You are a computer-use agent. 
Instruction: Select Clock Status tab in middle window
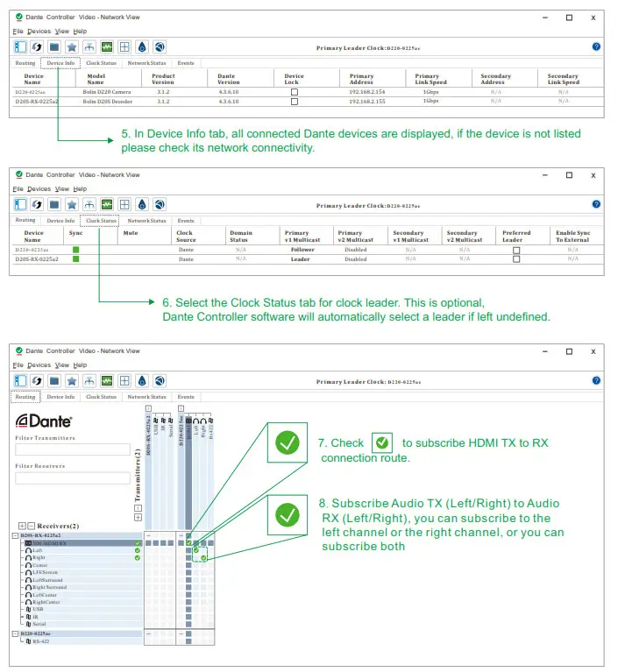pyautogui.click(x=101, y=221)
